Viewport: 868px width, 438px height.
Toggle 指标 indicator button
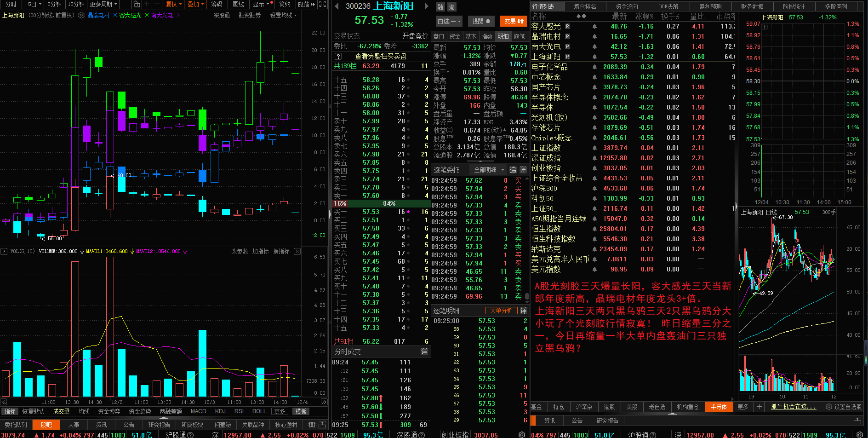coord(10,411)
